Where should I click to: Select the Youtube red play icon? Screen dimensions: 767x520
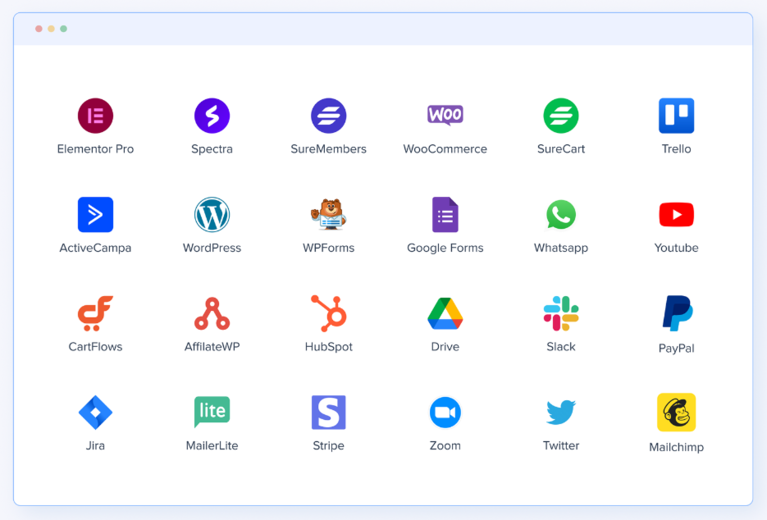[677, 214]
